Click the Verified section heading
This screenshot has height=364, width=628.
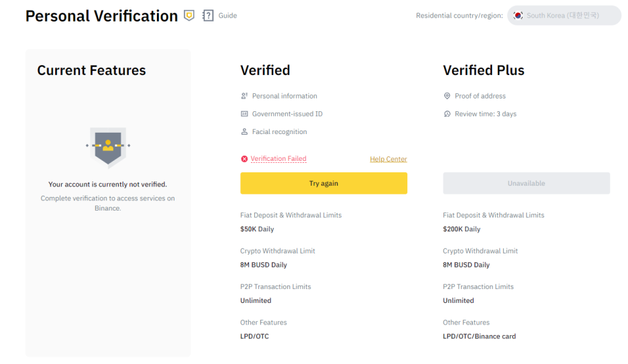[x=265, y=70]
